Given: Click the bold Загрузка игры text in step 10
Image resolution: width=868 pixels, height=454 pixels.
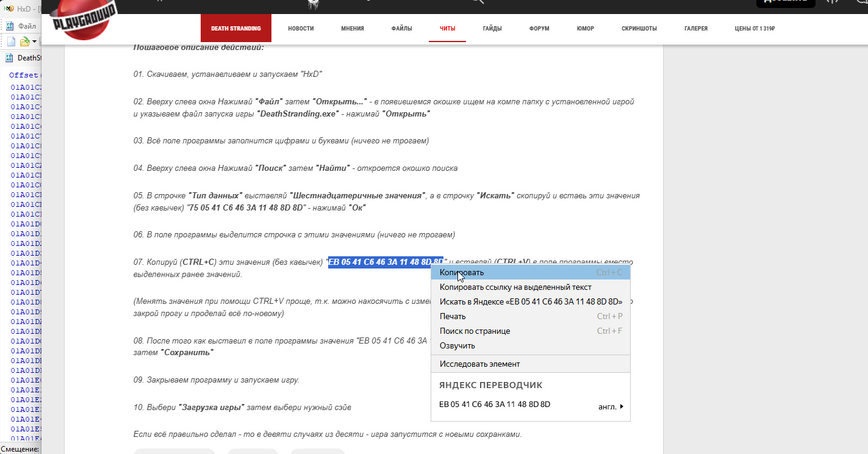Looking at the screenshot, I should 212,407.
